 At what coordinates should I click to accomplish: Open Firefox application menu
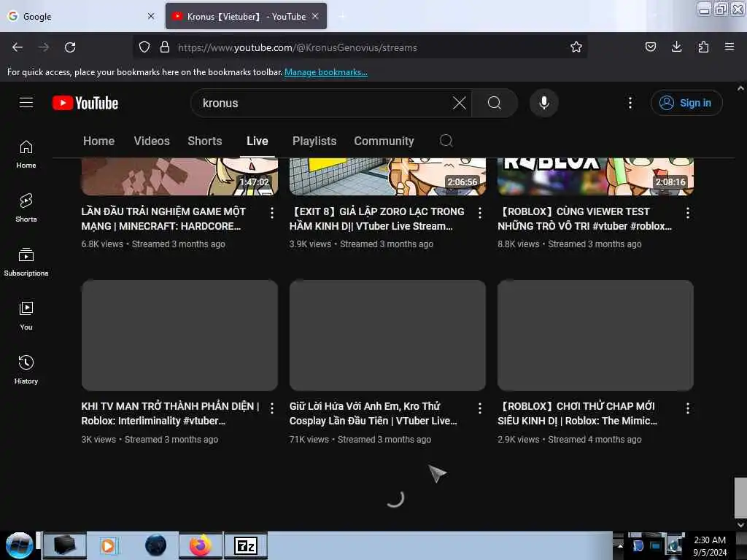tap(729, 47)
